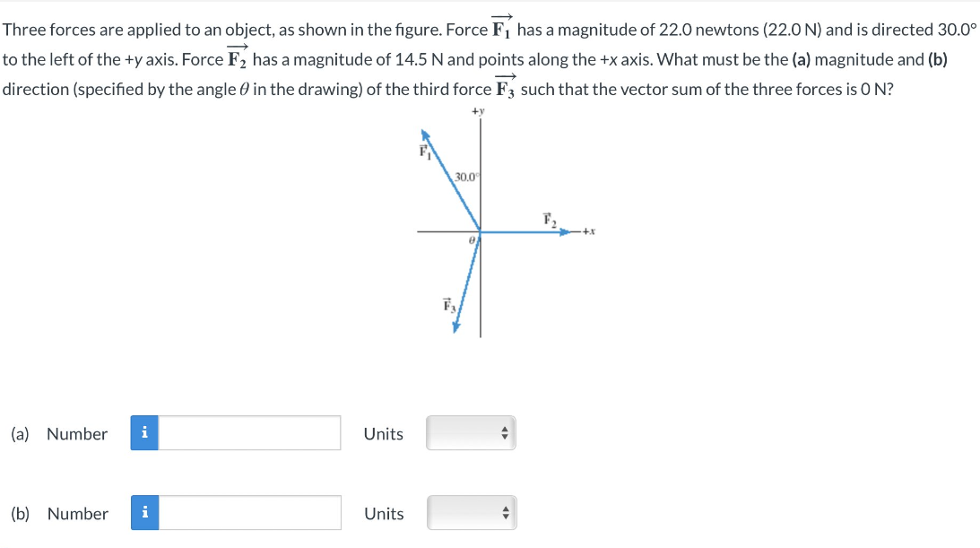Click the θ angle symbol in the diagram

point(472,239)
